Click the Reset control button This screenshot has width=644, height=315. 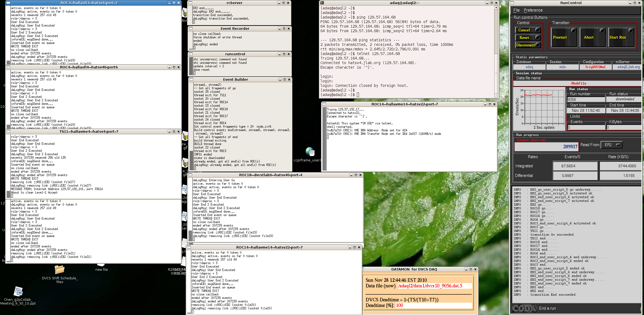[x=528, y=38]
